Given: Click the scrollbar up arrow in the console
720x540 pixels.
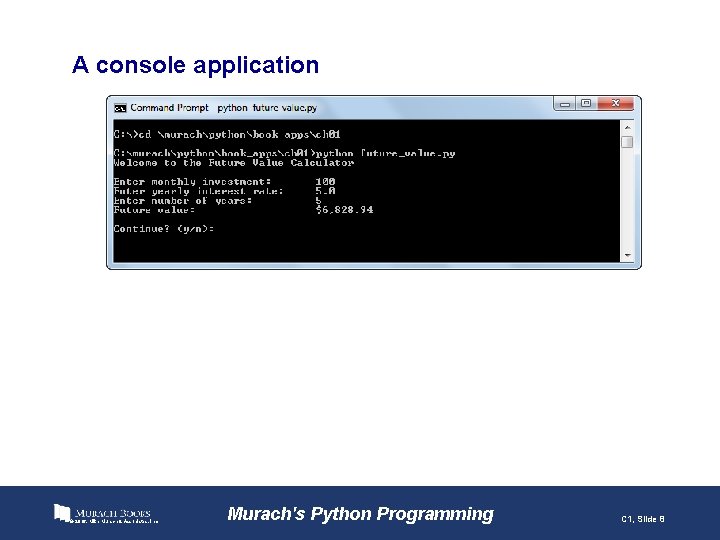Looking at the screenshot, I should tap(627, 127).
